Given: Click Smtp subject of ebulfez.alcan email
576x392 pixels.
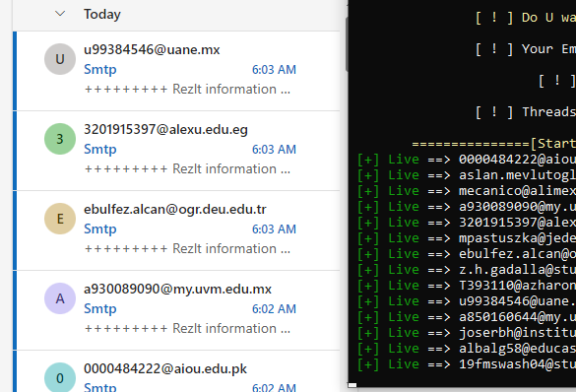Looking at the screenshot, I should click(99, 229).
